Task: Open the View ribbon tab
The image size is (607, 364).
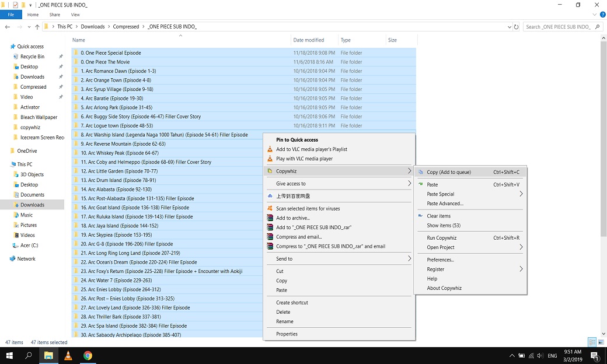Action: click(75, 15)
